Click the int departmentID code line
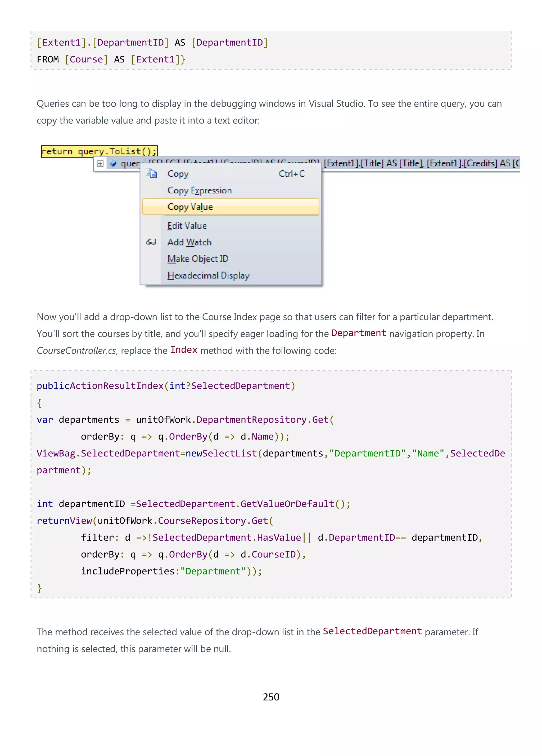 point(194,504)
